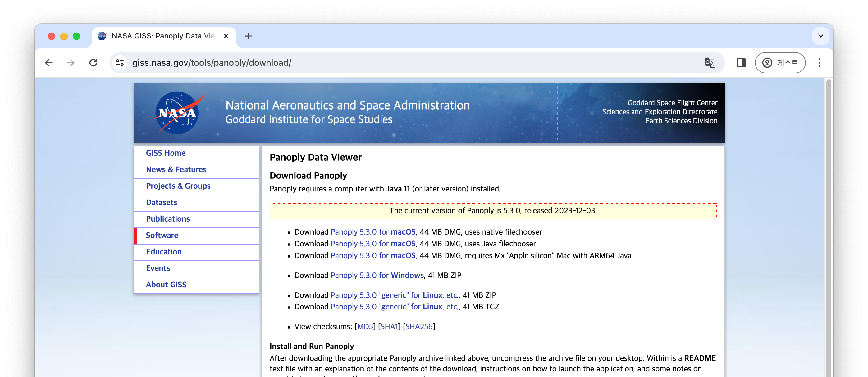Reload the page with refresh icon

click(93, 63)
